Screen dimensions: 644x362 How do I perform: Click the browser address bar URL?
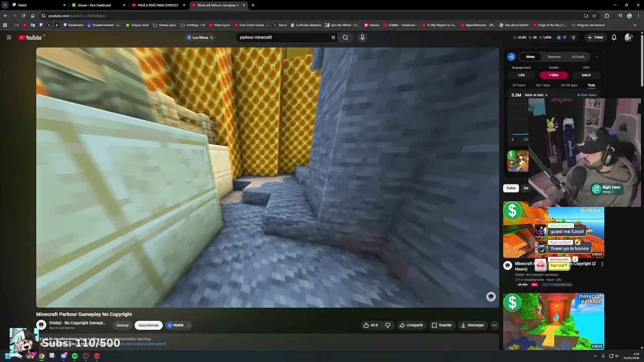(x=77, y=16)
